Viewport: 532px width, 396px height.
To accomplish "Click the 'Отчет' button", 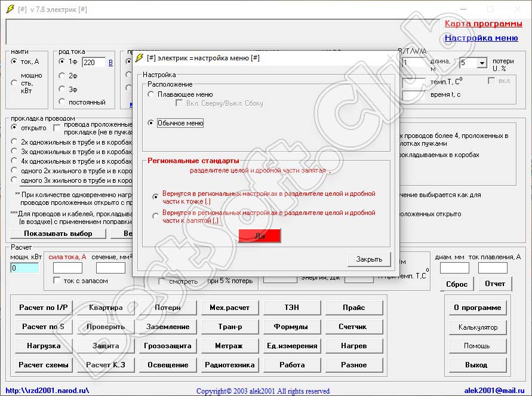I will (494, 284).
